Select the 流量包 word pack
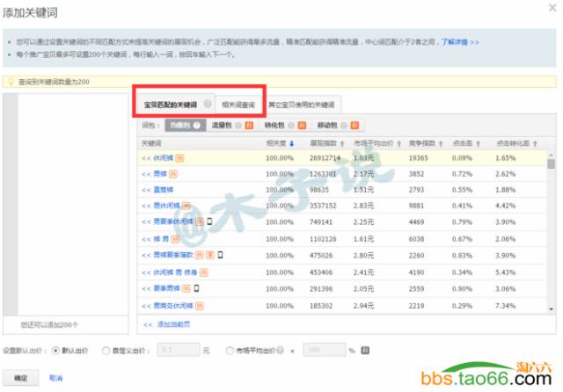563x392 pixels. tap(222, 125)
